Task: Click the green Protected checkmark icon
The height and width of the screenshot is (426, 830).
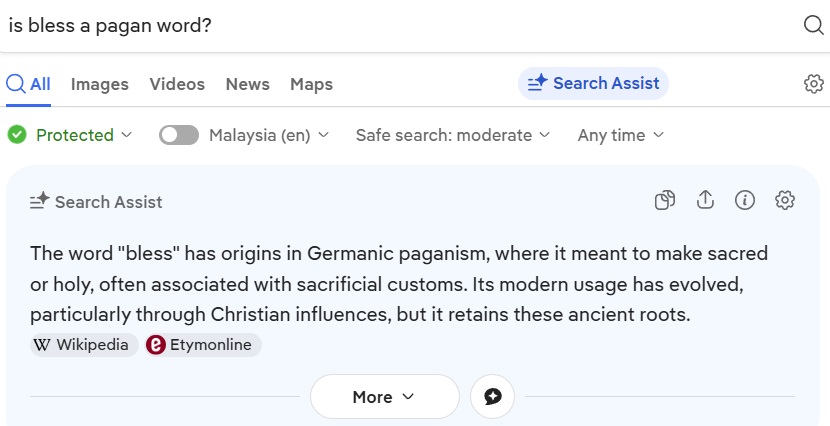Action: [x=17, y=135]
